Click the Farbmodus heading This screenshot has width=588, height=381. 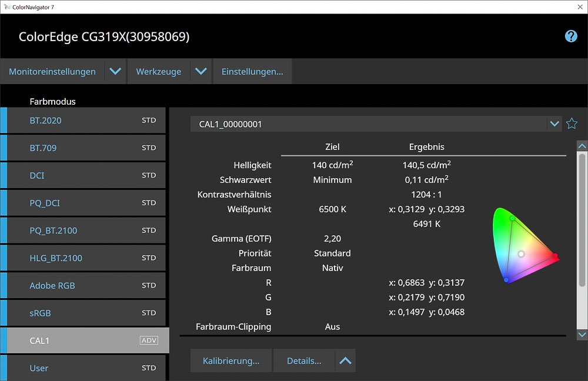[52, 101]
